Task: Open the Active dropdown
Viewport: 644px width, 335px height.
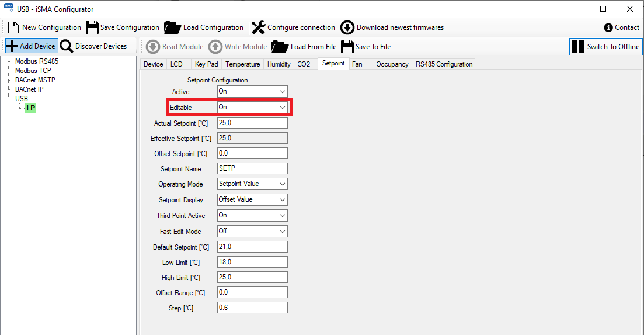Action: [252, 92]
